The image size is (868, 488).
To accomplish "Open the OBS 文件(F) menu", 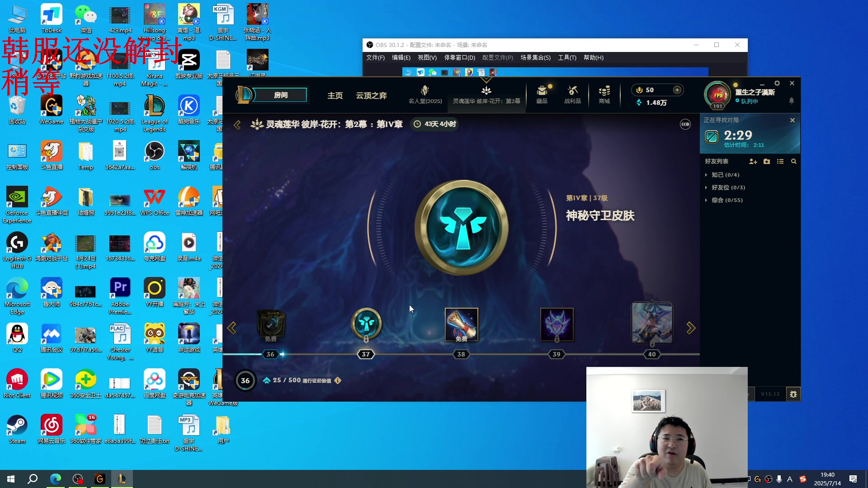I will tap(375, 57).
